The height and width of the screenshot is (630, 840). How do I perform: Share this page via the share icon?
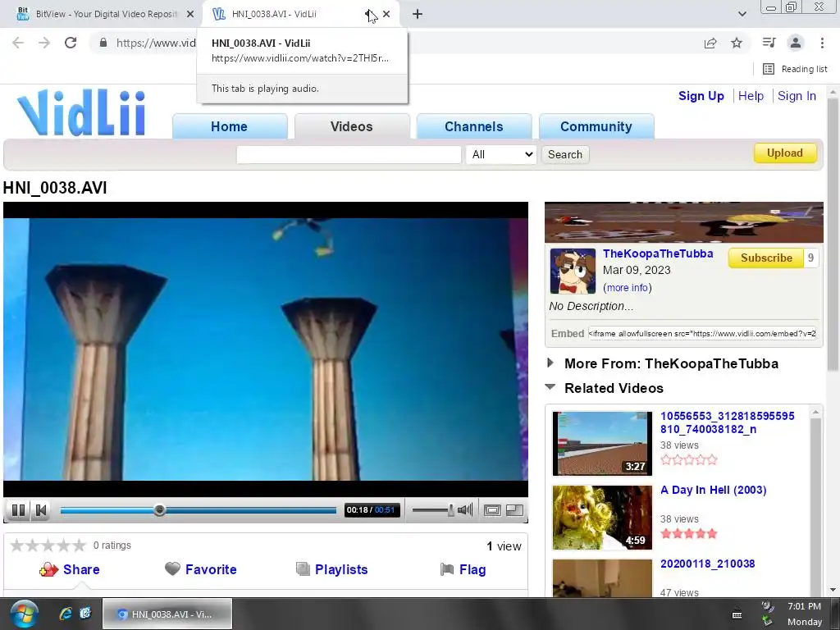710,43
